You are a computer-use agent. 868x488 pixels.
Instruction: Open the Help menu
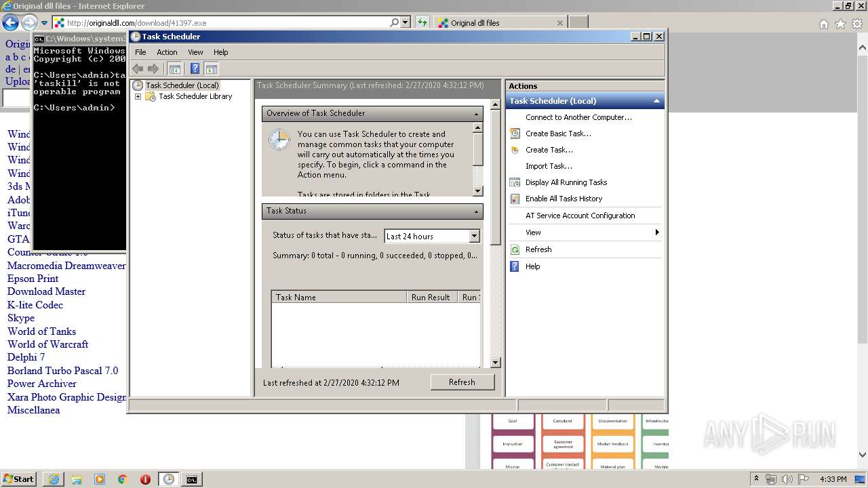pos(221,52)
